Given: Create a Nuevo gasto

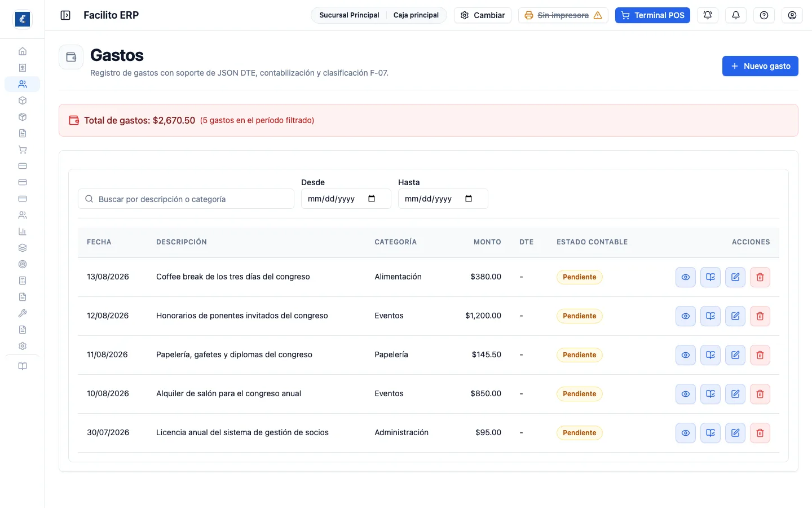Looking at the screenshot, I should coord(760,66).
